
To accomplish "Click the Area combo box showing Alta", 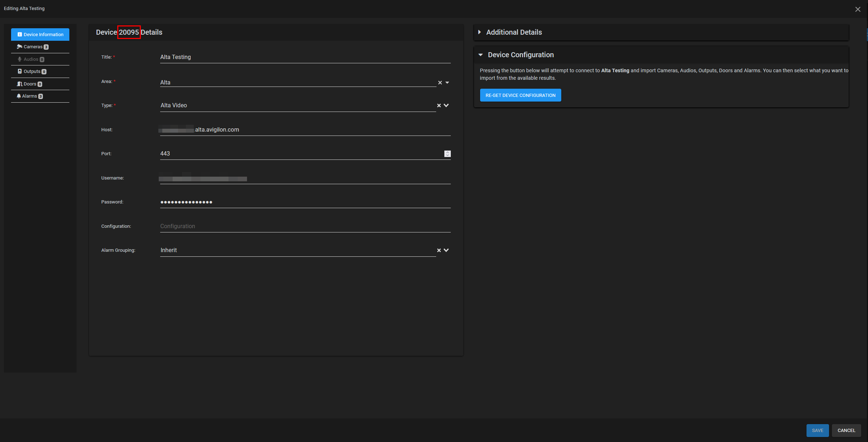I will click(x=298, y=83).
